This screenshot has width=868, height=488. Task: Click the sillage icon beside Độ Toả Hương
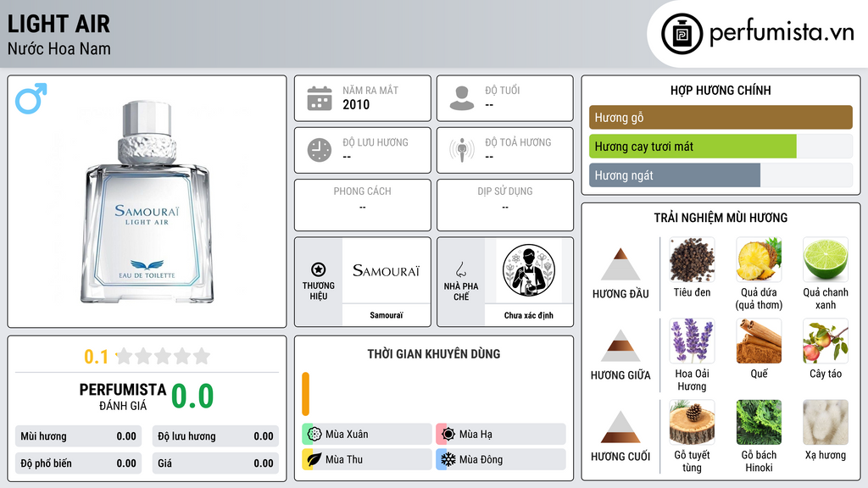462,150
